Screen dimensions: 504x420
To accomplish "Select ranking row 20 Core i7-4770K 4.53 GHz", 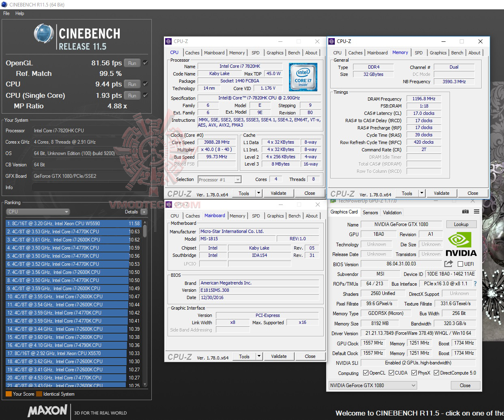I will (x=73, y=378).
